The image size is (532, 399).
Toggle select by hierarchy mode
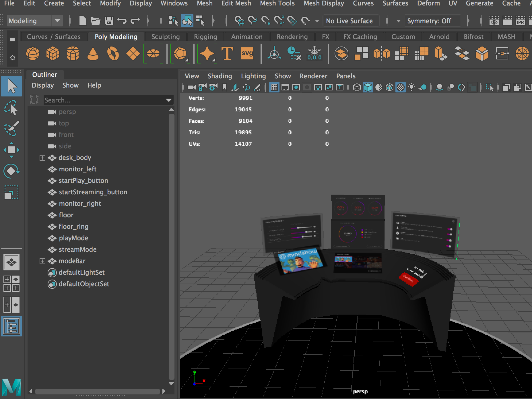(173, 21)
